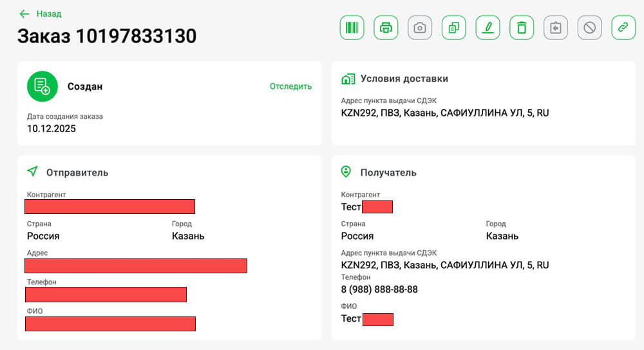644x350 pixels.
Task: Delete order with trash icon
Action: (x=522, y=28)
